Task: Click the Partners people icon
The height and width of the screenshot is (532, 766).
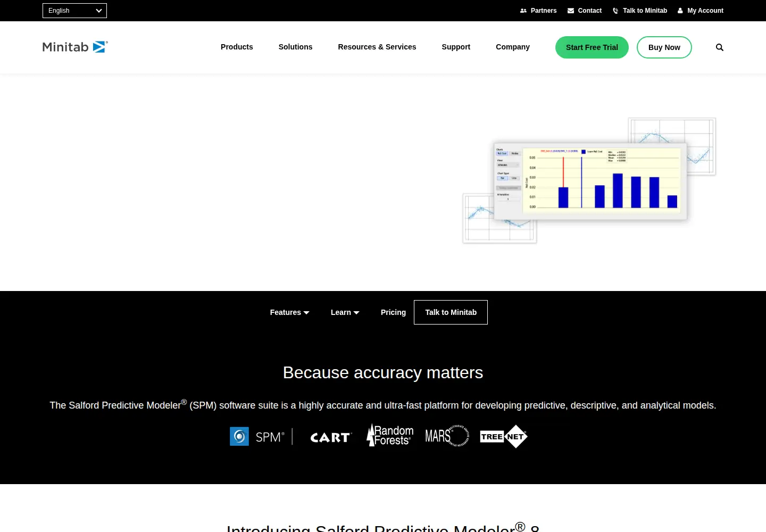Action: (523, 11)
